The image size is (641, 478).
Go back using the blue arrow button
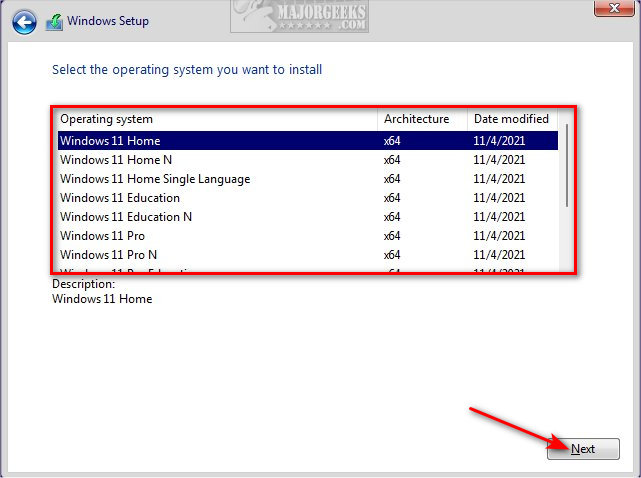[24, 22]
